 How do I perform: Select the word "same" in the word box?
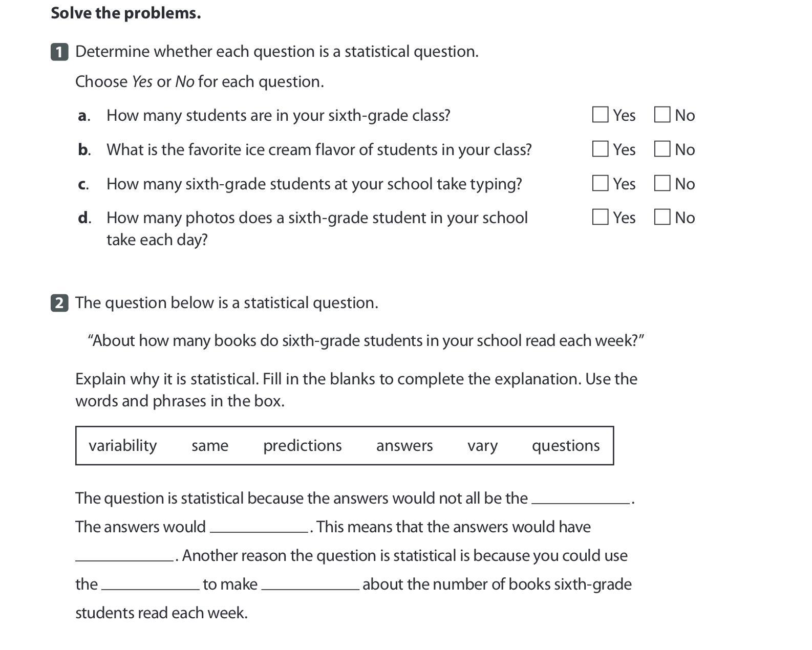(210, 445)
